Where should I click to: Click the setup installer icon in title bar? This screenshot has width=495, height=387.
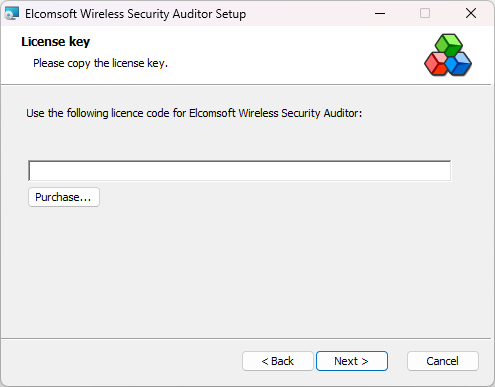tap(12, 13)
